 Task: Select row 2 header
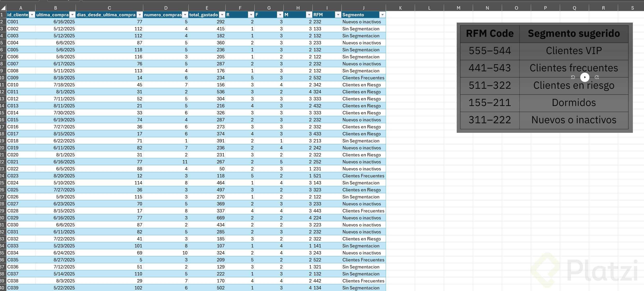point(3,22)
